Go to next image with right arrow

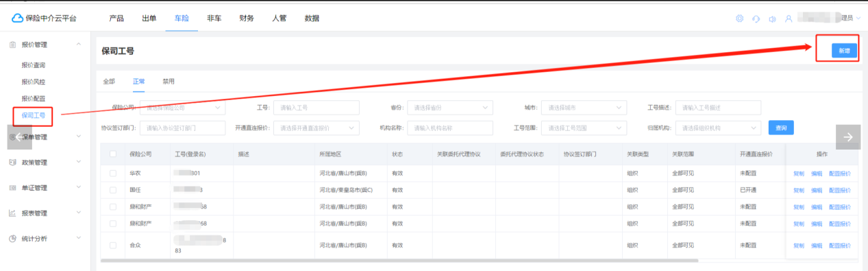pos(848,137)
